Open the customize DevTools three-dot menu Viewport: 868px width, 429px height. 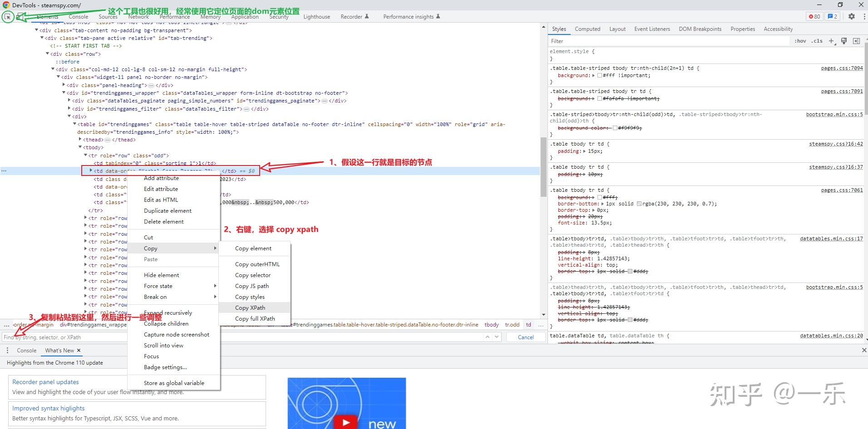[863, 16]
